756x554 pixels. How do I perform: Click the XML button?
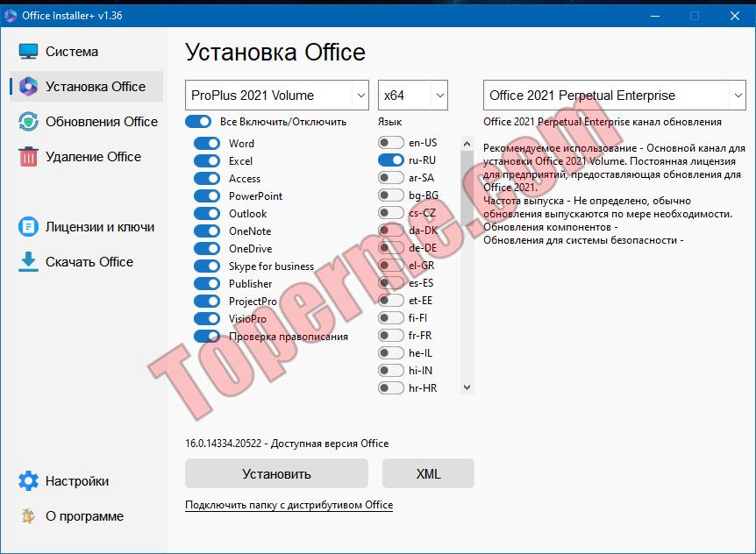pos(429,473)
